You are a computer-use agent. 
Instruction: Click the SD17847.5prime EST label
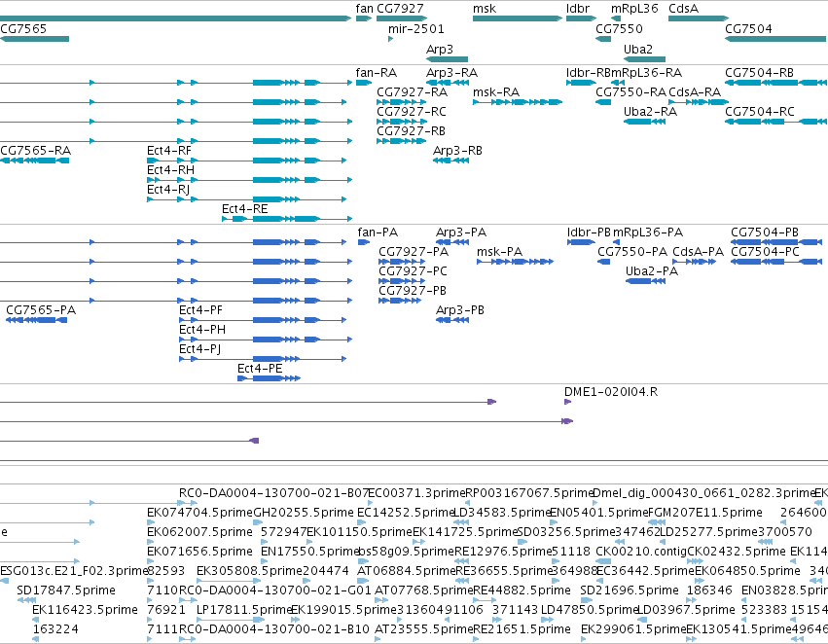[x=66, y=590]
